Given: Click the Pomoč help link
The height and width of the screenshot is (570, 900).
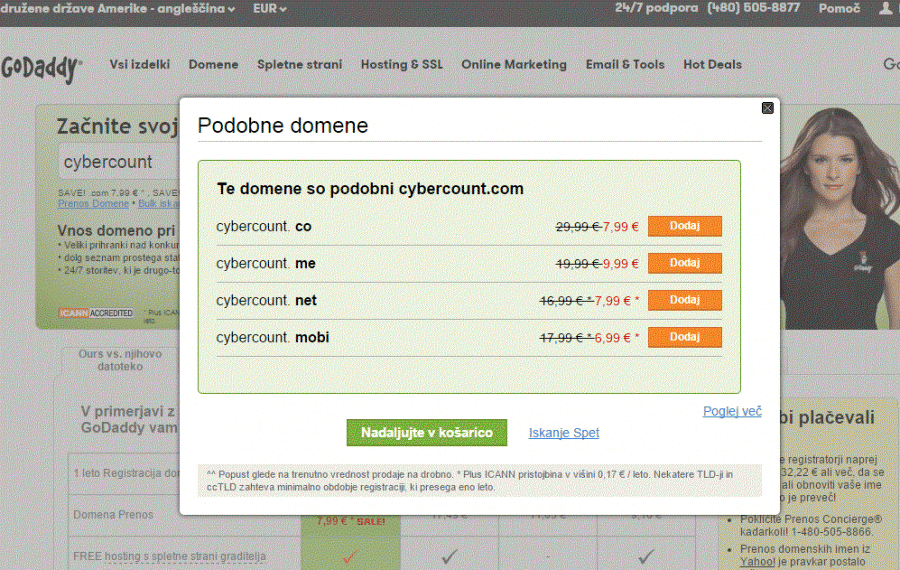Looking at the screenshot, I should tap(839, 8).
